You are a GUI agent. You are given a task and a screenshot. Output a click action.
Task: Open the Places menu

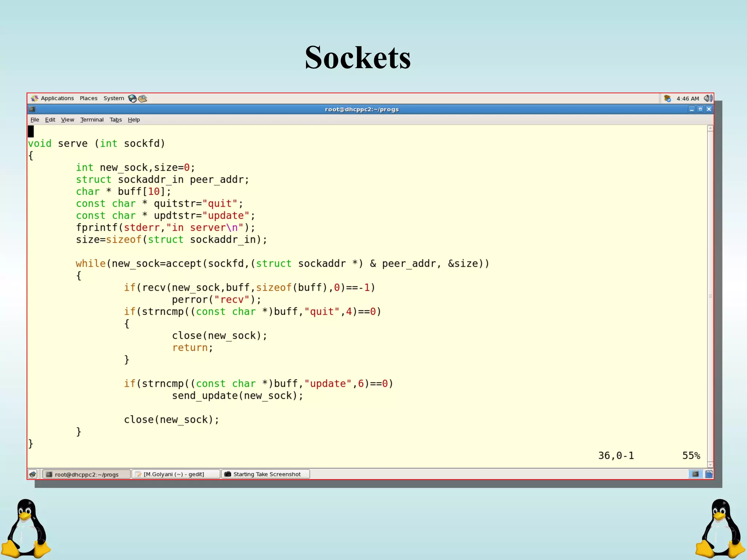89,98
